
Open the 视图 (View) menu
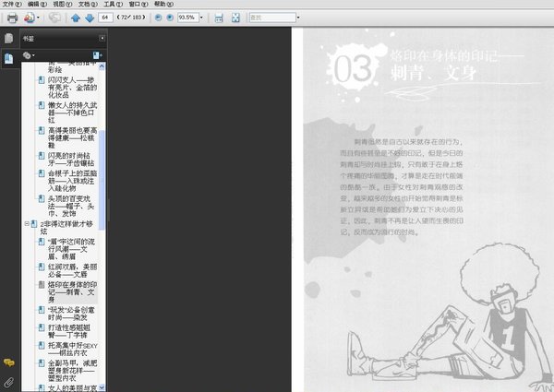pos(63,4)
